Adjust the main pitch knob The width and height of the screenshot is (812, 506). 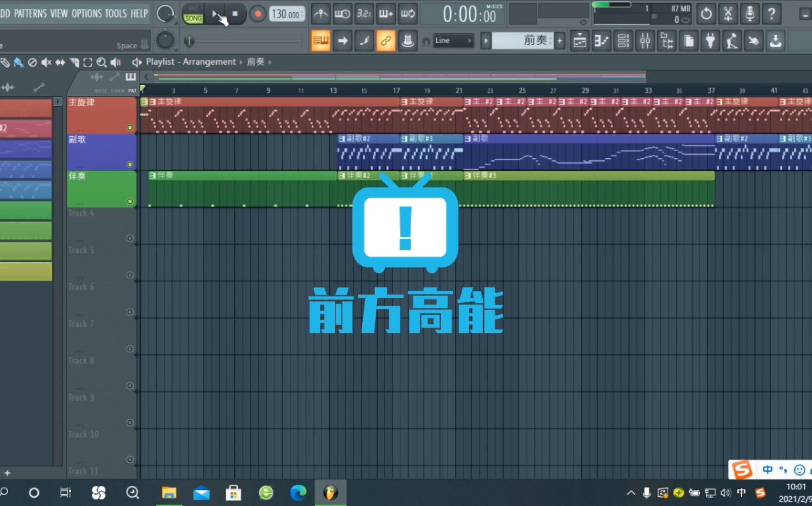pos(165,40)
